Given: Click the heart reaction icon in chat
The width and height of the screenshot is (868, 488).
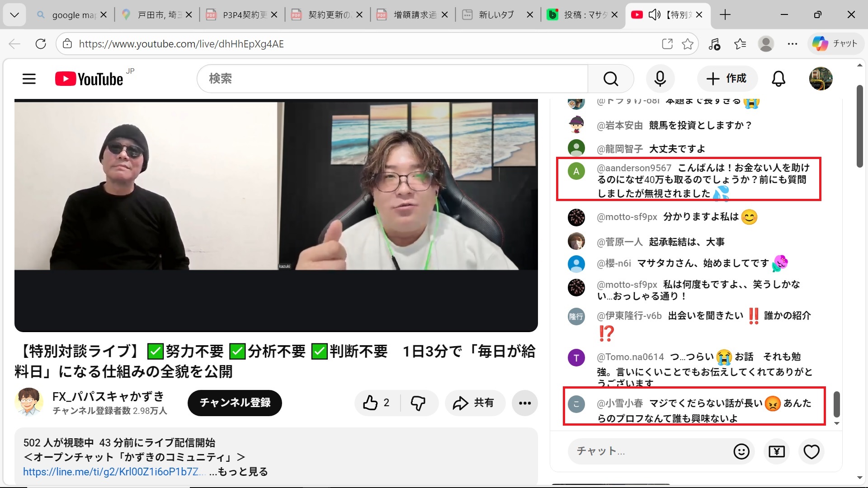Looking at the screenshot, I should point(811,451).
